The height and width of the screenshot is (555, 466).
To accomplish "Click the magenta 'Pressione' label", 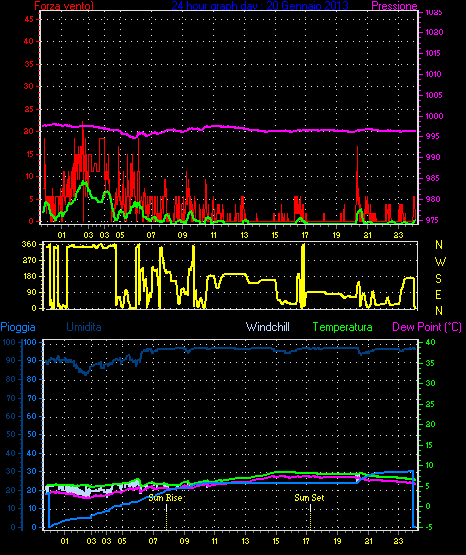I will pyautogui.click(x=394, y=6).
